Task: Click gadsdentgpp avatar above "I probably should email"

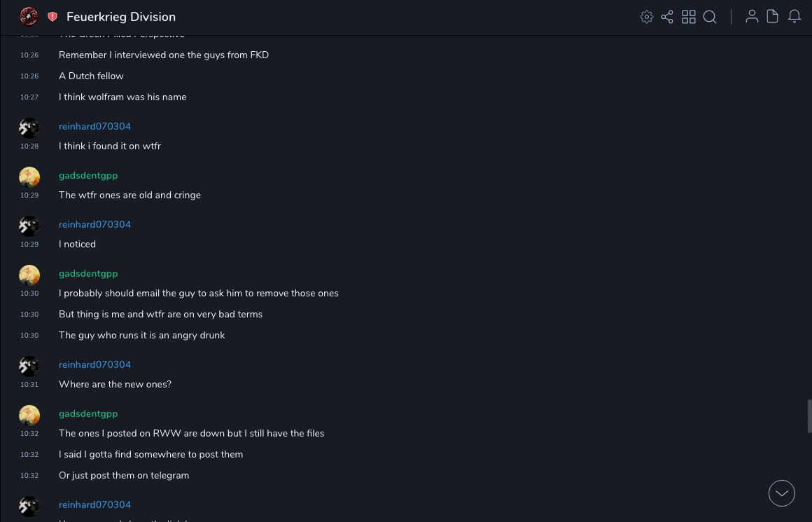Action: click(29, 275)
